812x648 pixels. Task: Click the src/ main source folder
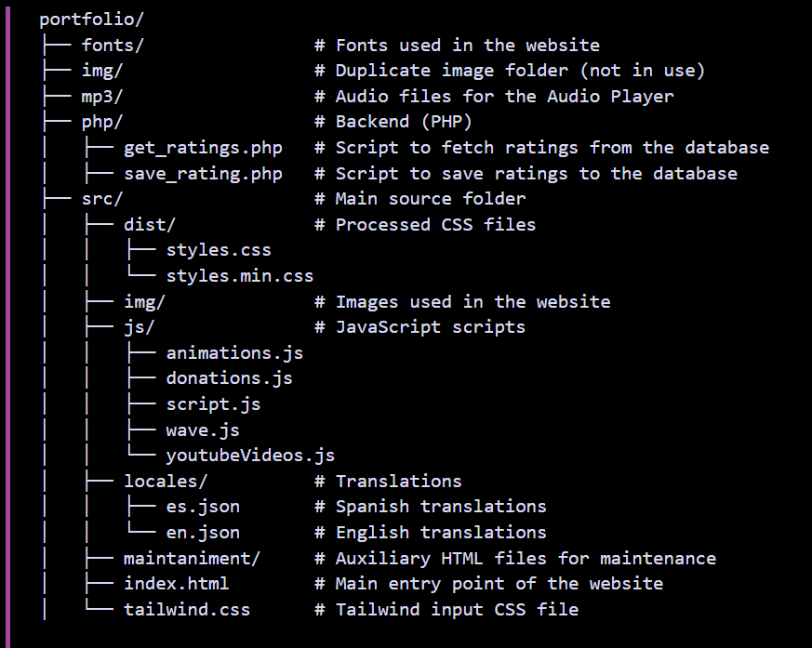102,199
